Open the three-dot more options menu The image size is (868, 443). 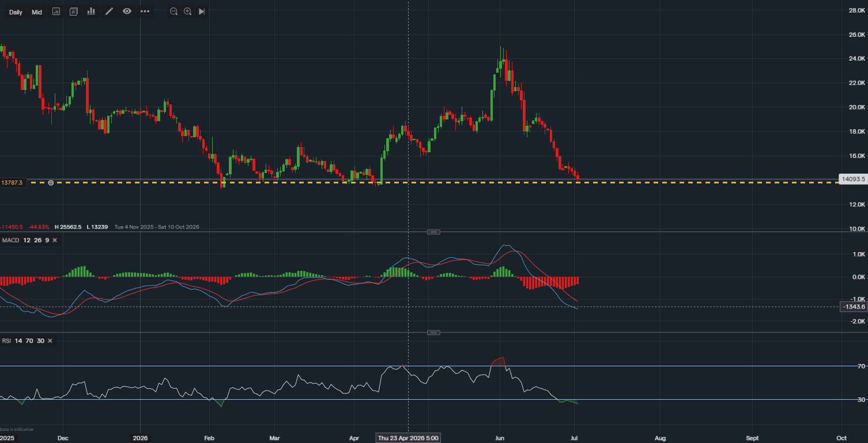coord(145,12)
